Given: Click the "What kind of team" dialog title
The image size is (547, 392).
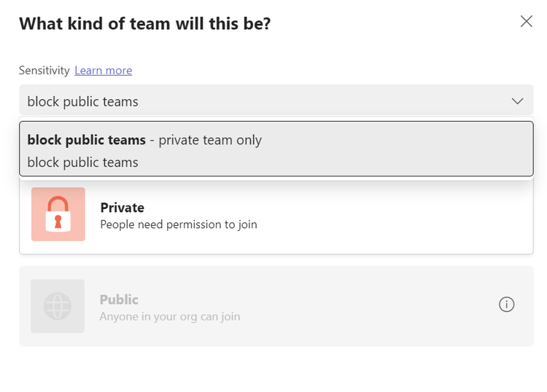Looking at the screenshot, I should [x=144, y=23].
